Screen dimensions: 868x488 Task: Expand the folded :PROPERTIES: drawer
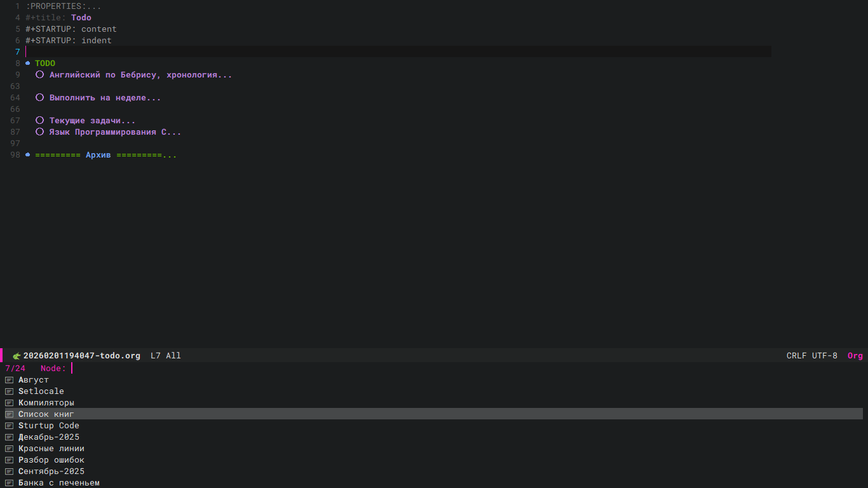click(x=63, y=6)
